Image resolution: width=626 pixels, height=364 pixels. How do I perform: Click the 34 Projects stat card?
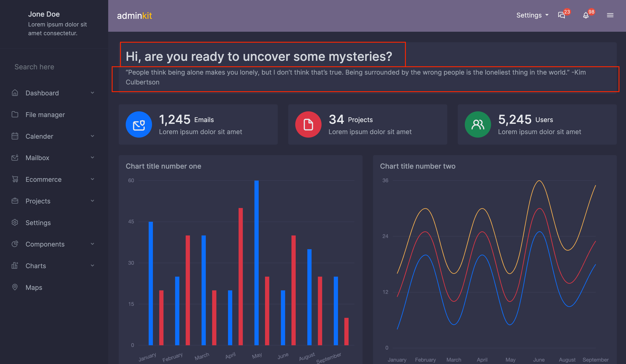367,124
